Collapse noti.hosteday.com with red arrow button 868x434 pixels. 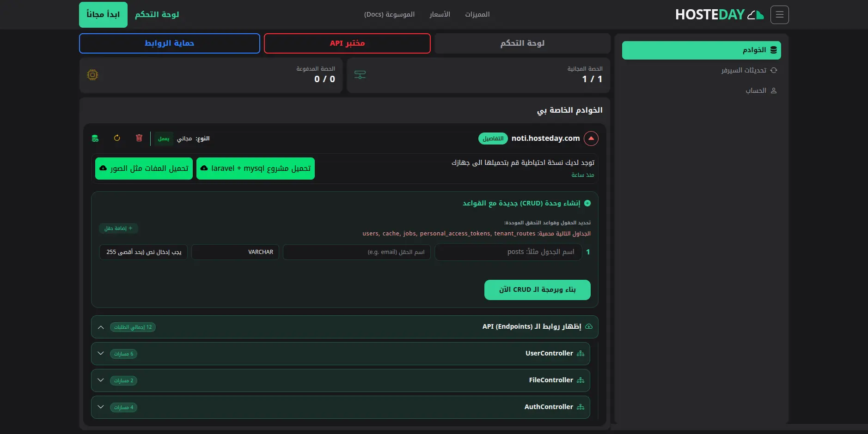tap(591, 139)
